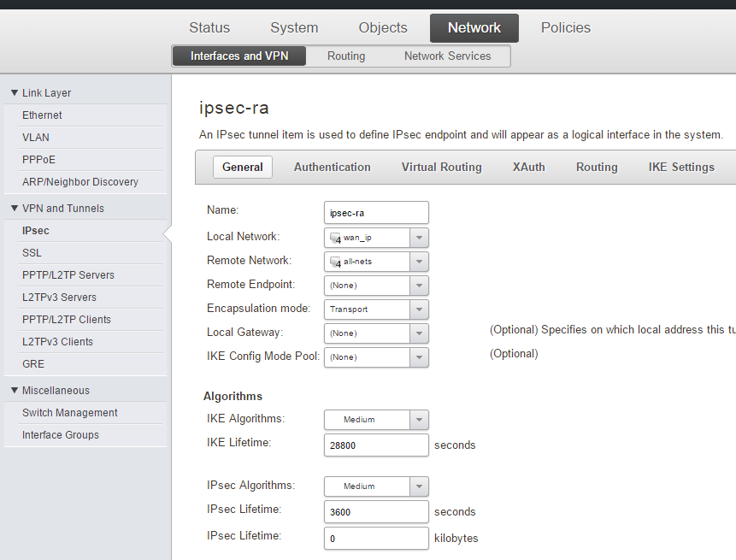Image resolution: width=736 pixels, height=560 pixels.
Task: Open Switch Management in sidebar
Action: tap(70, 413)
